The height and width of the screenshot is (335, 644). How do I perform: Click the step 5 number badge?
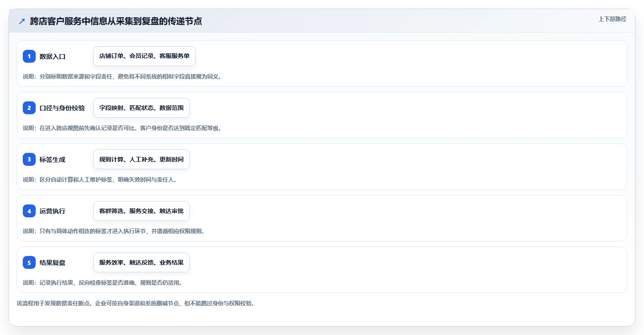click(29, 262)
